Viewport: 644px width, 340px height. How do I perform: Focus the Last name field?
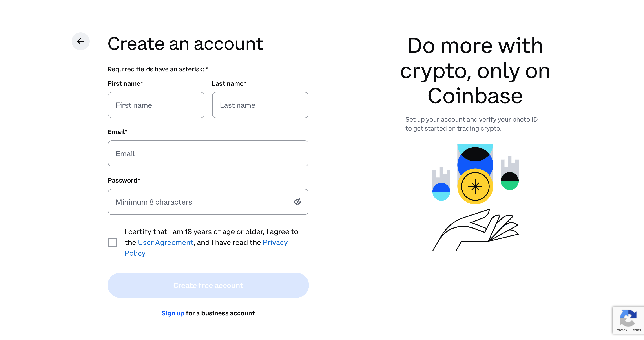[260, 105]
